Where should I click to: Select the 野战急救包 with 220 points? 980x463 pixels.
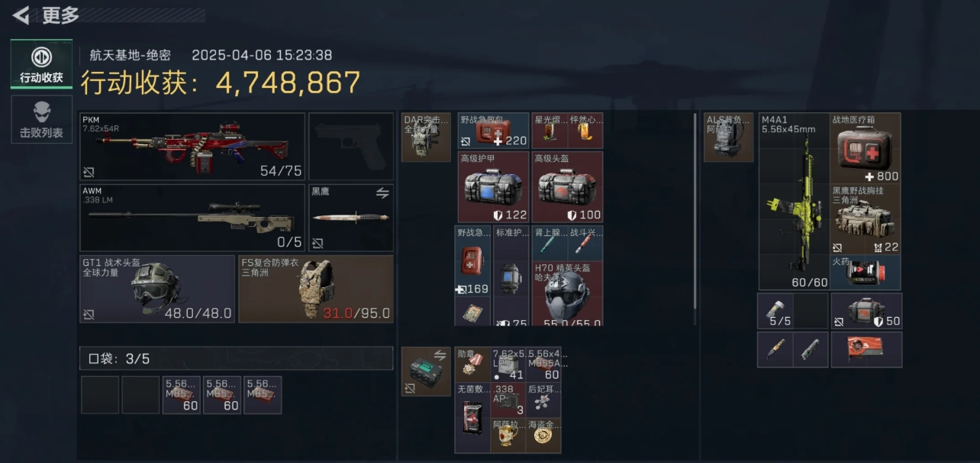tap(493, 131)
